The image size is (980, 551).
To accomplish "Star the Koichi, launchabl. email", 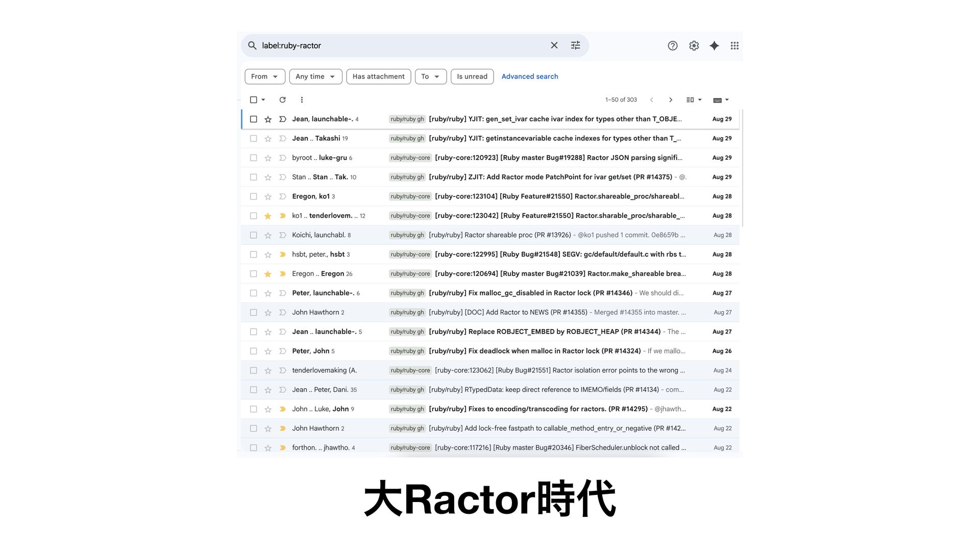I will (268, 235).
